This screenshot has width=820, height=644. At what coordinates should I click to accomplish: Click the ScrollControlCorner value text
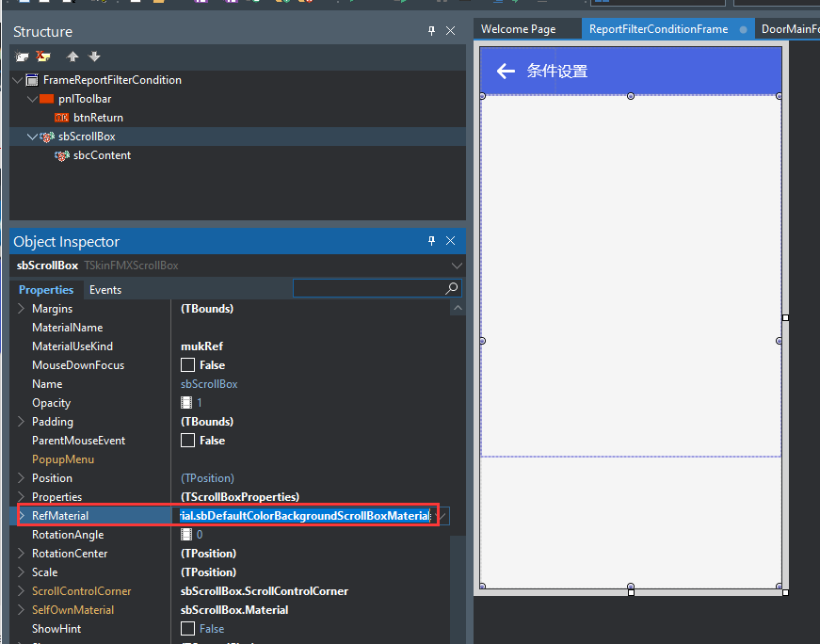[x=265, y=591]
